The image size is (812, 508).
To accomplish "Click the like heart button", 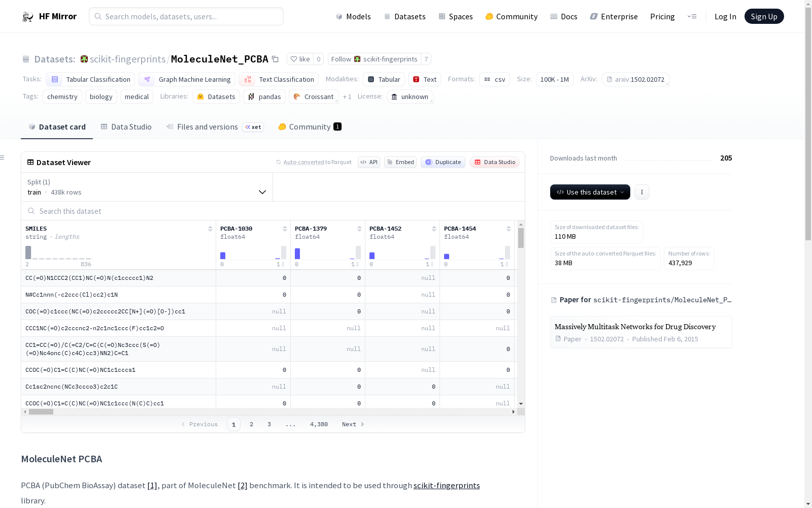I will tap(300, 59).
